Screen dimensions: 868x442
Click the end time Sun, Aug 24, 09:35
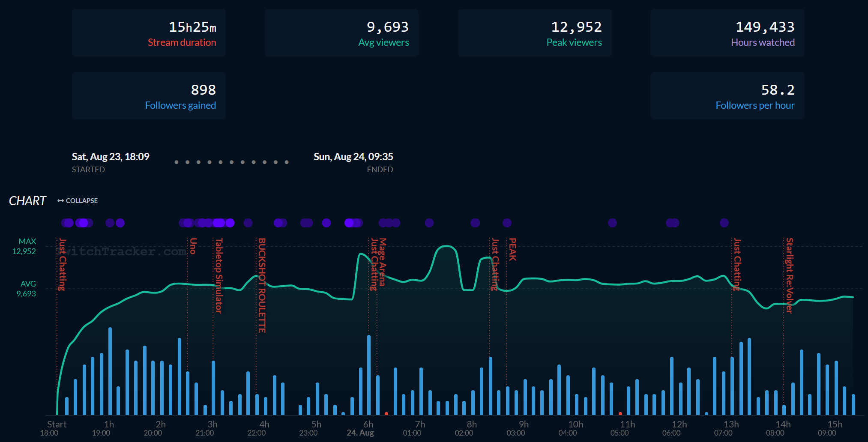[353, 157]
